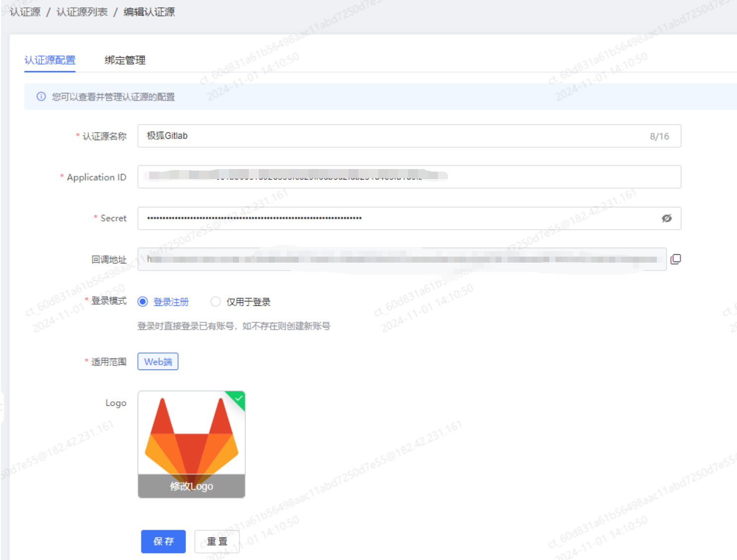Click the info icon in the notice banner
The image size is (737, 560).
tap(41, 96)
